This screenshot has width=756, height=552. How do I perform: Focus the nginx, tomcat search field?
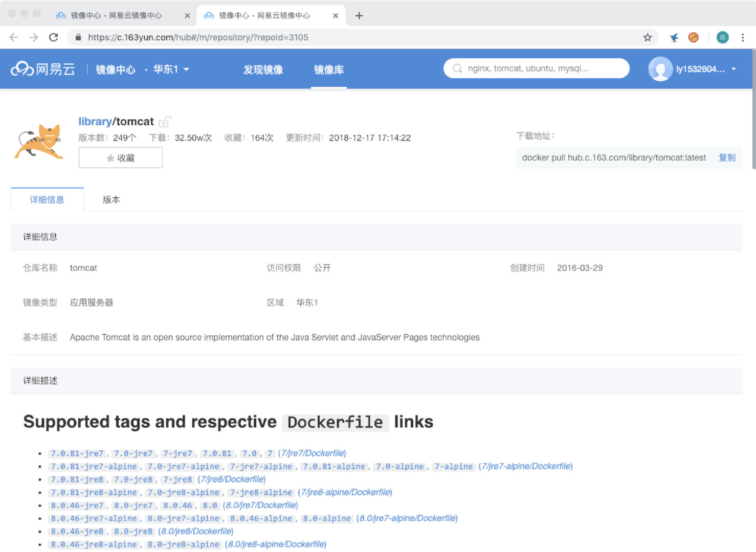(x=537, y=68)
